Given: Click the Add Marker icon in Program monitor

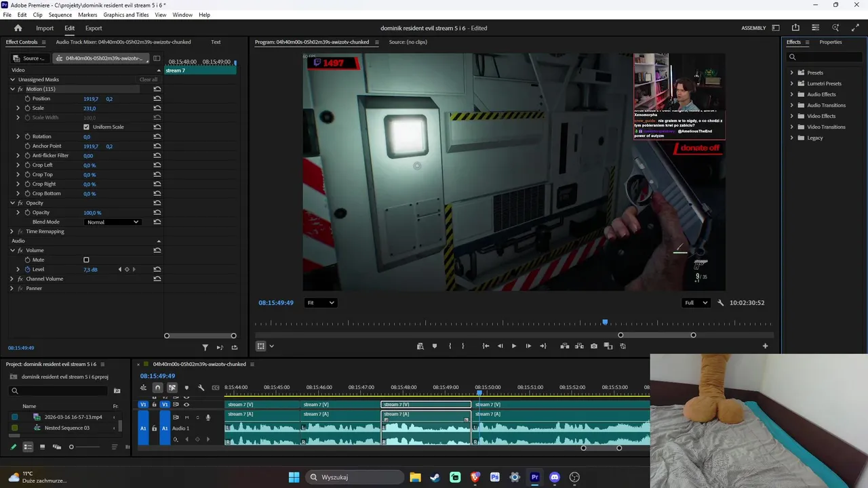Looking at the screenshot, I should pos(435,346).
